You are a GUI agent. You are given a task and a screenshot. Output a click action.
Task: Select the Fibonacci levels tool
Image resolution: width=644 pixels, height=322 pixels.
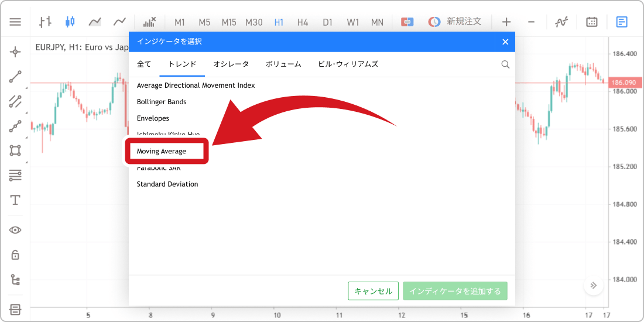click(15, 176)
